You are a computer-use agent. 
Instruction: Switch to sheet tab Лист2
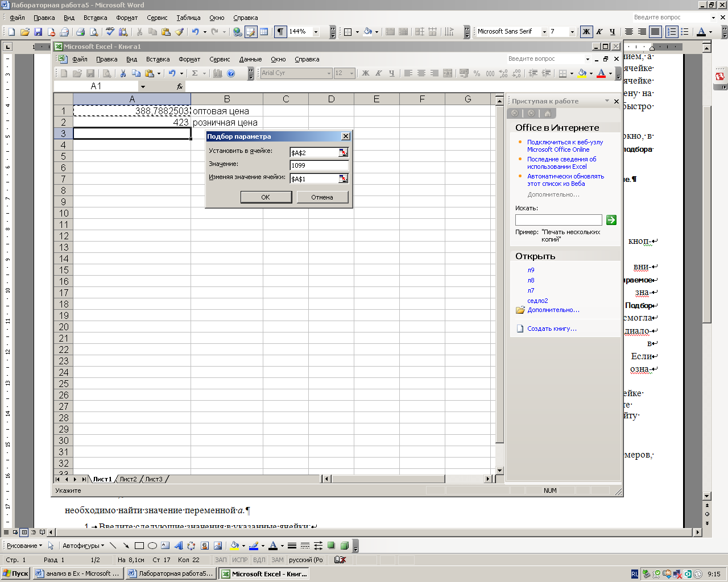tap(128, 479)
